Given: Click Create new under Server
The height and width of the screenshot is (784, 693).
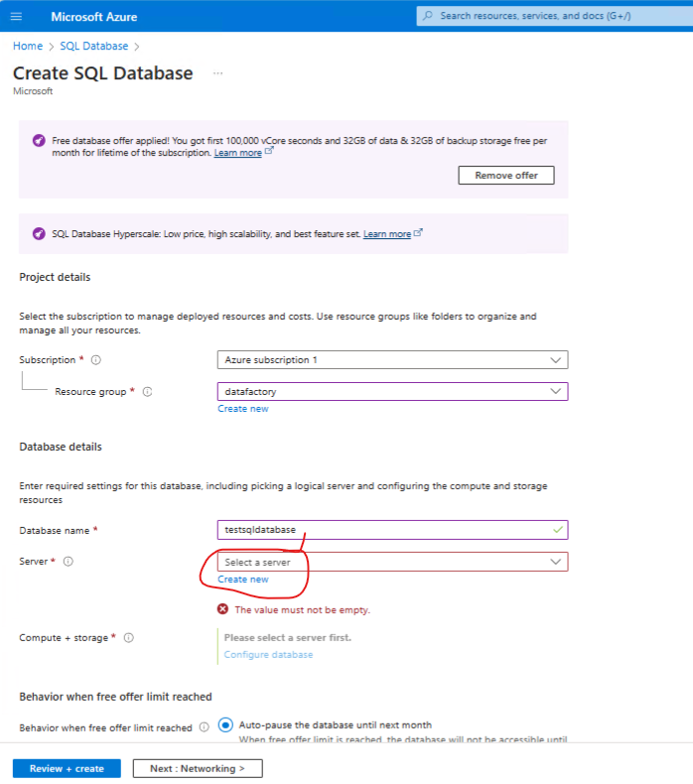Looking at the screenshot, I should point(243,579).
